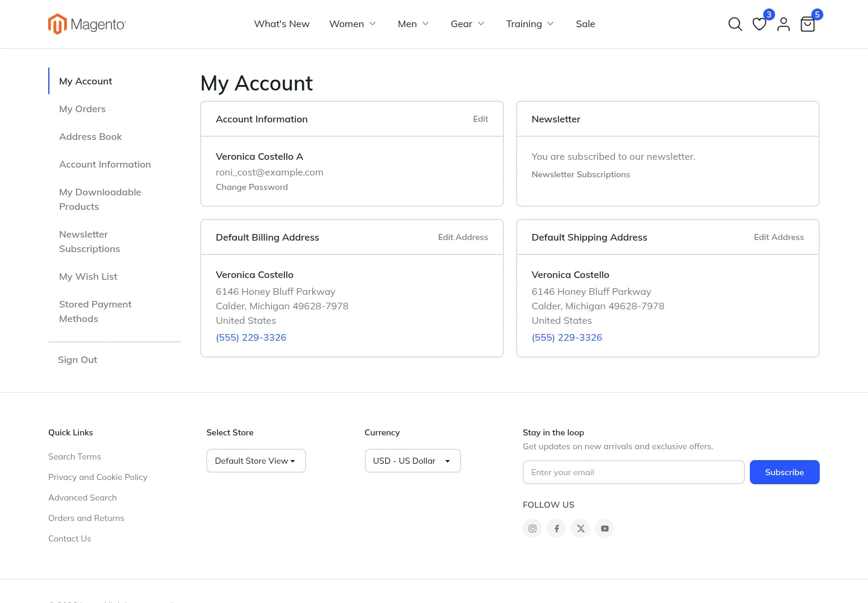Open Privacy and Cookie Policy link
Screen dimensions: 868x603
[x=98, y=478]
